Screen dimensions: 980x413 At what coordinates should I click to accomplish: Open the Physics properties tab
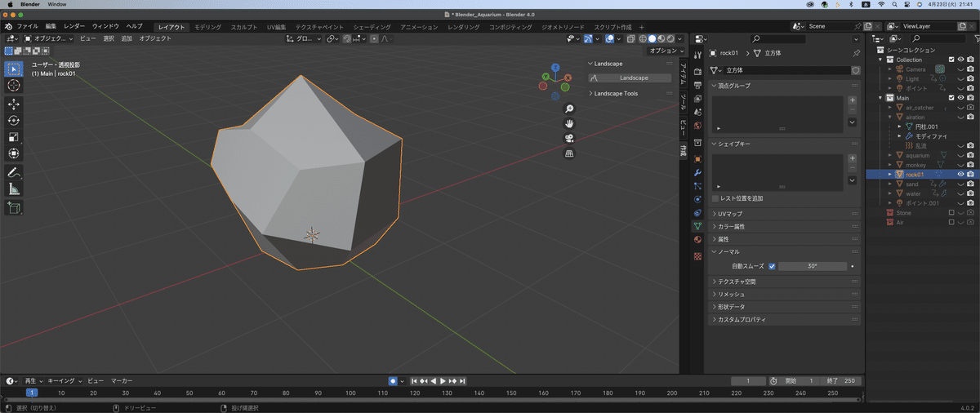point(697,199)
